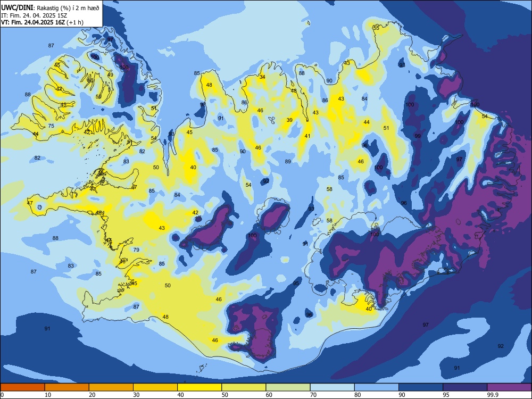Click the legend scale label 30
This screenshot has width=532, height=399.
tap(136, 395)
